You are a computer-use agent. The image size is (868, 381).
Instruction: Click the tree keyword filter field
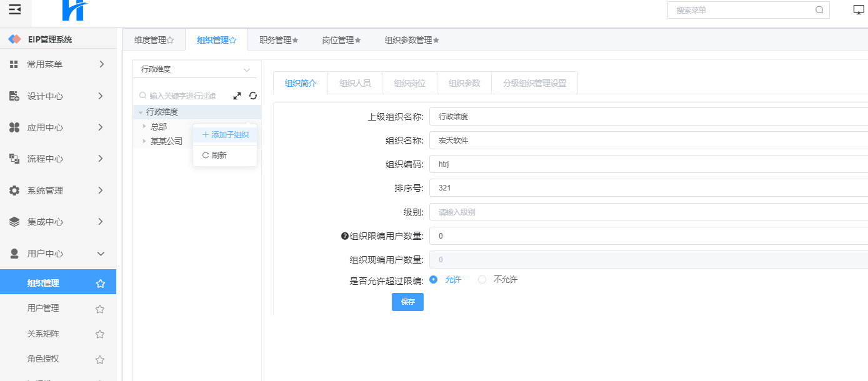(x=184, y=96)
